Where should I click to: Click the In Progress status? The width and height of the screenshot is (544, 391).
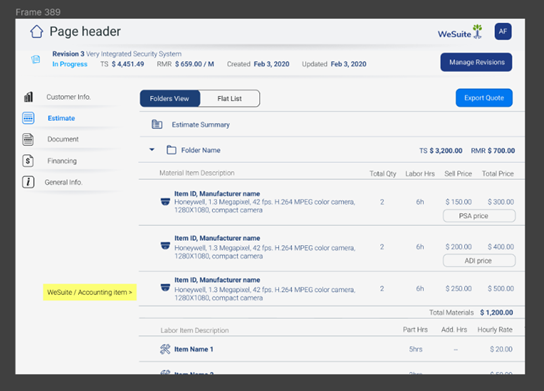pyautogui.click(x=70, y=64)
